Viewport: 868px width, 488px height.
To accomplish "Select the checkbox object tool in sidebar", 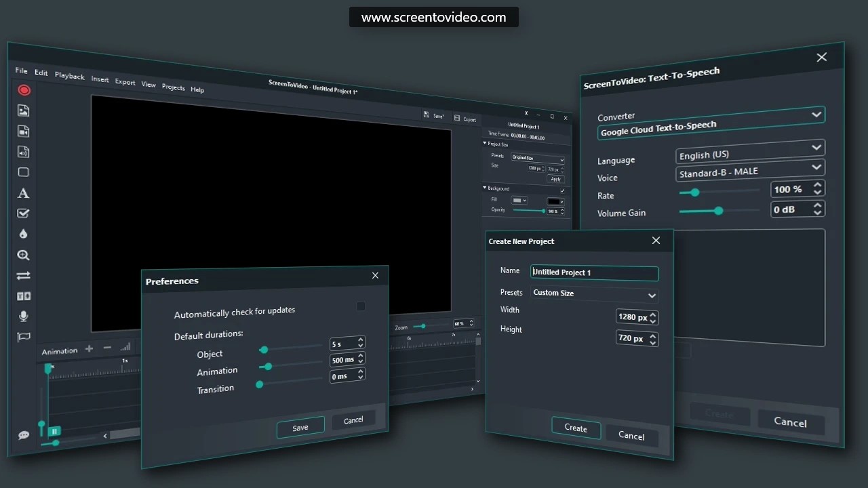I will click(24, 213).
